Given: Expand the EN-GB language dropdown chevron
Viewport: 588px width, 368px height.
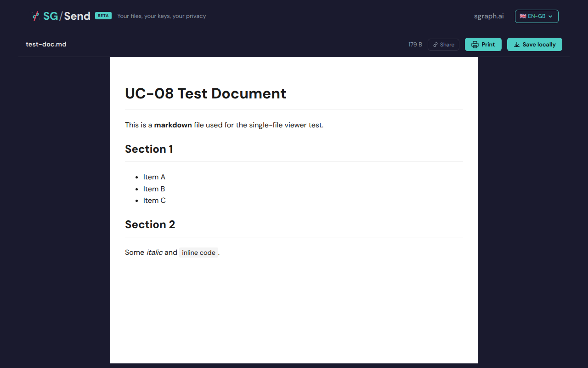Looking at the screenshot, I should [550, 17].
